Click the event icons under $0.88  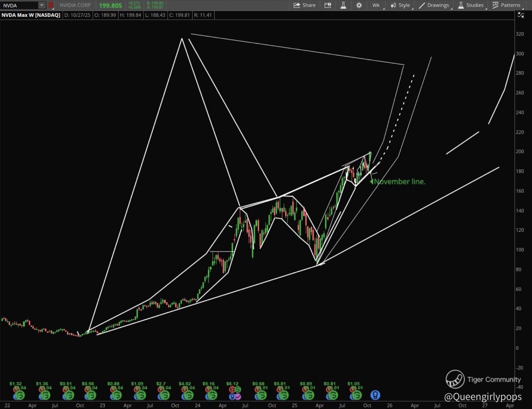pyautogui.click(x=115, y=393)
